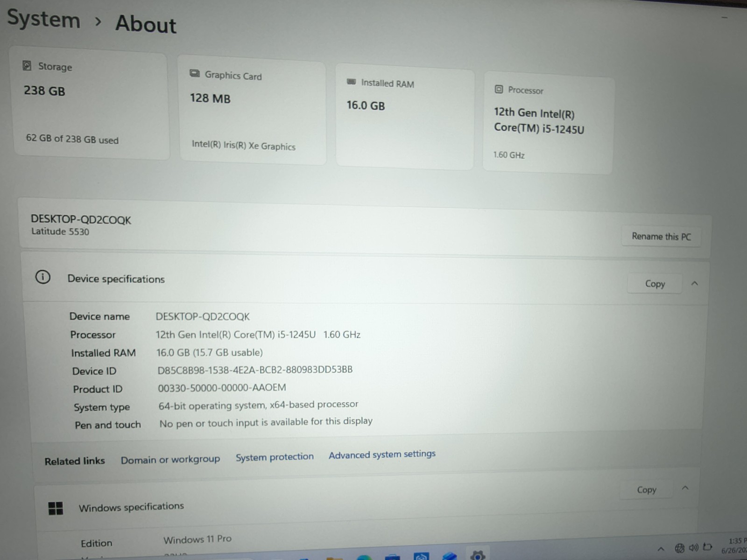Screen dimensions: 747x560
Task: Click the network globe tray icon
Action: (680, 548)
